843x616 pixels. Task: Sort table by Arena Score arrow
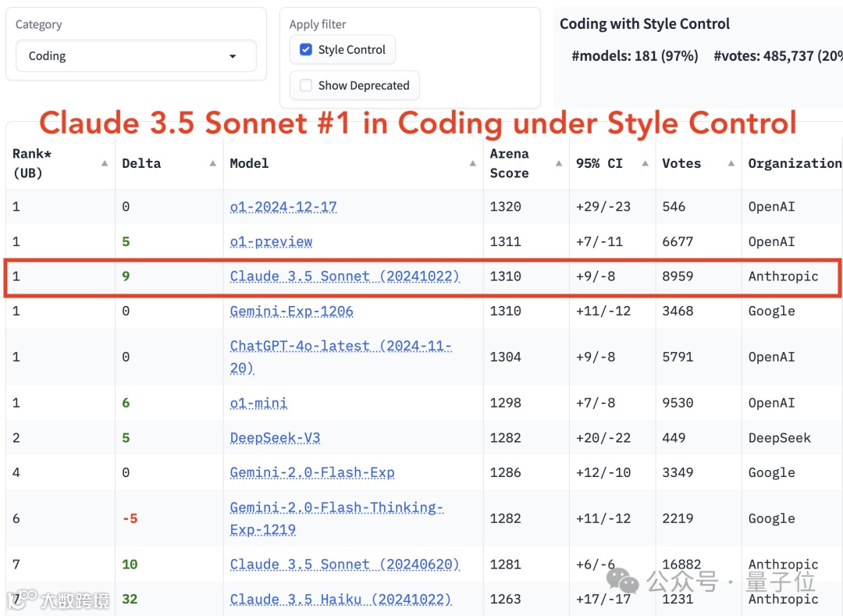(x=559, y=163)
